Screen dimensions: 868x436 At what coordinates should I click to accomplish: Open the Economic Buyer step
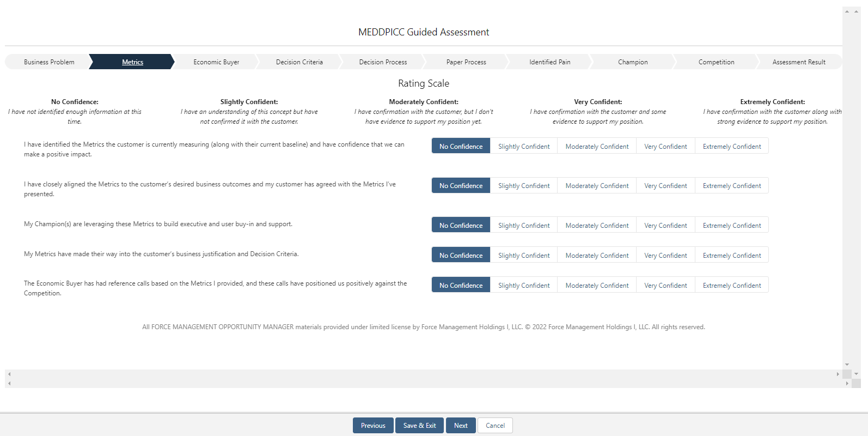tap(216, 62)
